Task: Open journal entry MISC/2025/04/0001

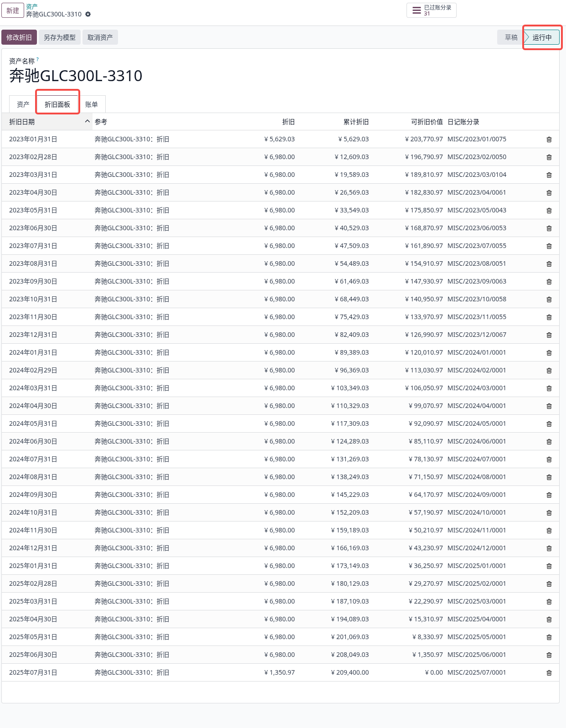Action: click(477, 619)
